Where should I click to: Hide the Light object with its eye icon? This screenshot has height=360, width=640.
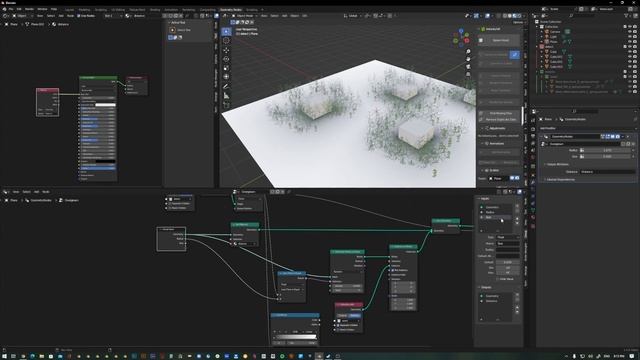[x=630, y=36]
